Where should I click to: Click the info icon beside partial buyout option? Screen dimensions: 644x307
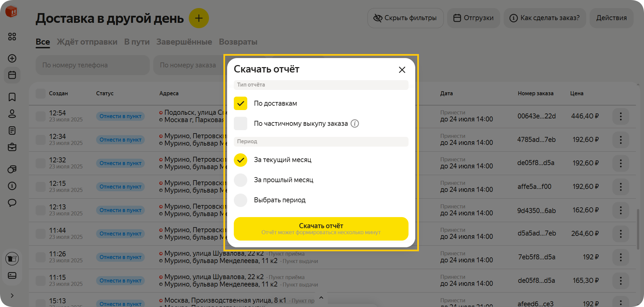tap(355, 123)
